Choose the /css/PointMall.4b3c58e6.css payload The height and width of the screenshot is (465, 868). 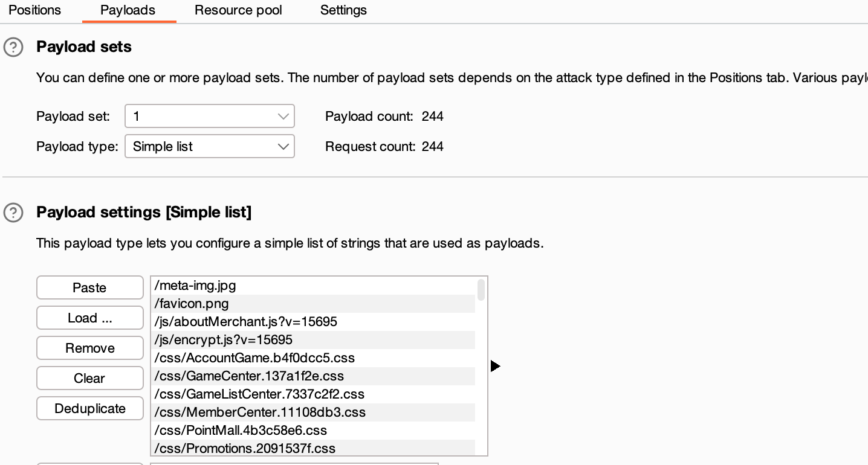tap(312, 431)
